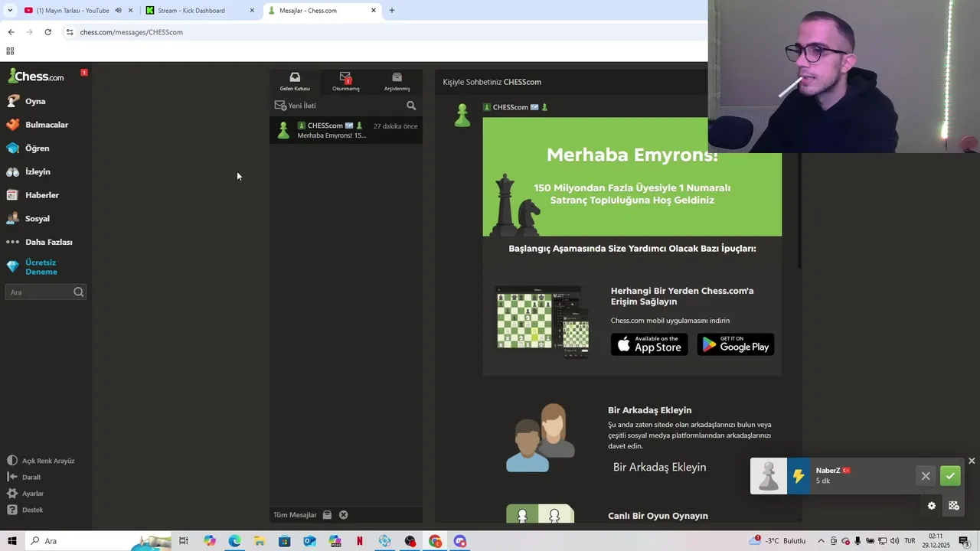Switch to Okunmamış tab
The height and width of the screenshot is (551, 980).
[346, 81]
